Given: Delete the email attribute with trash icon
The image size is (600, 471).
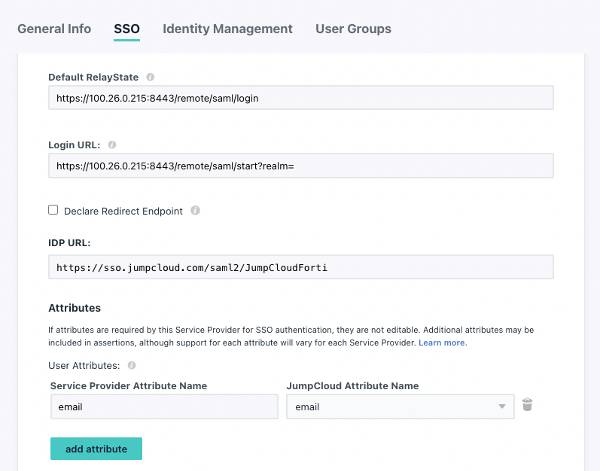Looking at the screenshot, I should [528, 405].
